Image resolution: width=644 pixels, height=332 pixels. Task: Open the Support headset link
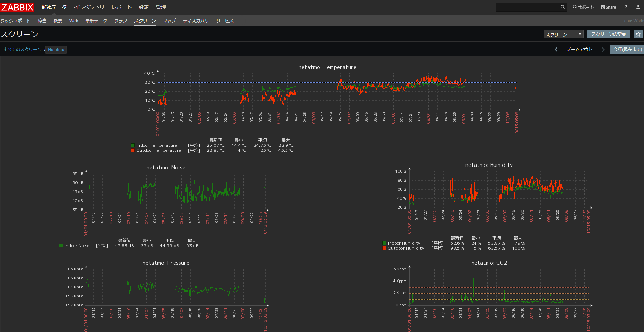(583, 7)
